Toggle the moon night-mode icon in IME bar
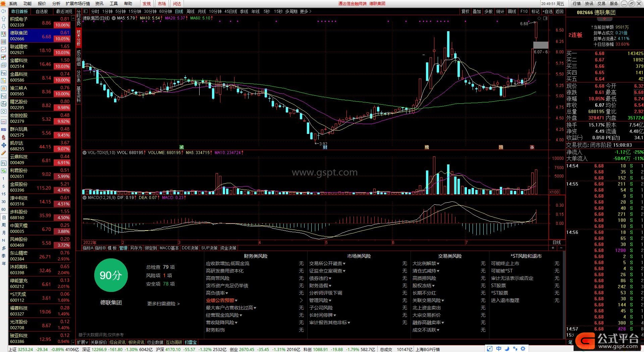The image size is (644, 352). [507, 349]
